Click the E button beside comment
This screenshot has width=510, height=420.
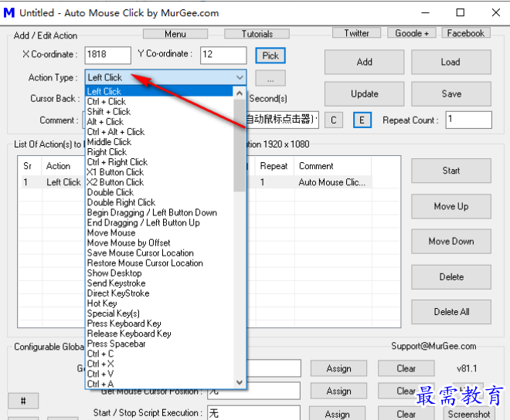[362, 120]
